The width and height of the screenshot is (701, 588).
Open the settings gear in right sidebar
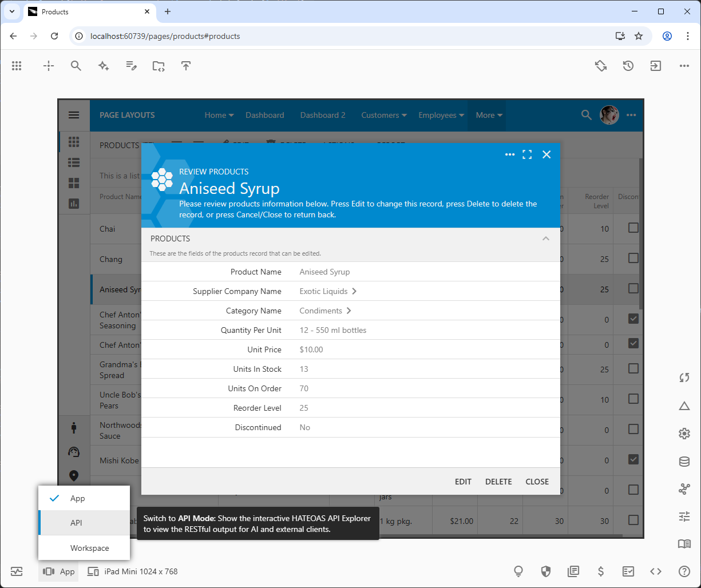point(684,434)
